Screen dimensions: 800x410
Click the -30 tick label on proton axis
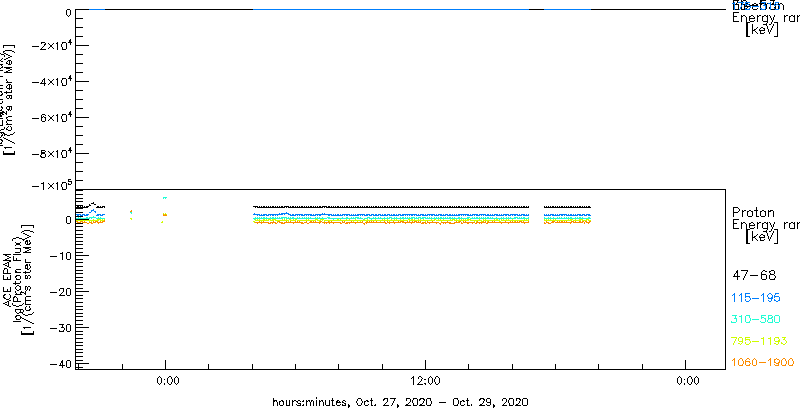60,327
